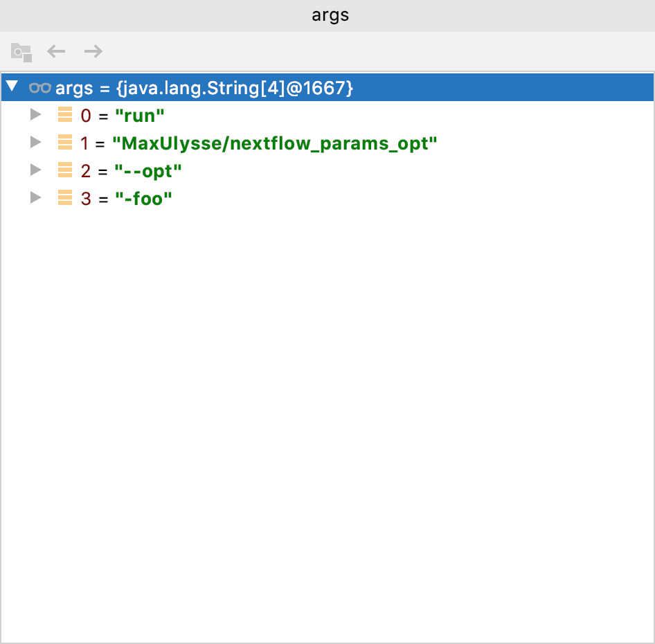Select the args = {java.lang.String[4]@1667} row
655x644 pixels.
pos(327,87)
